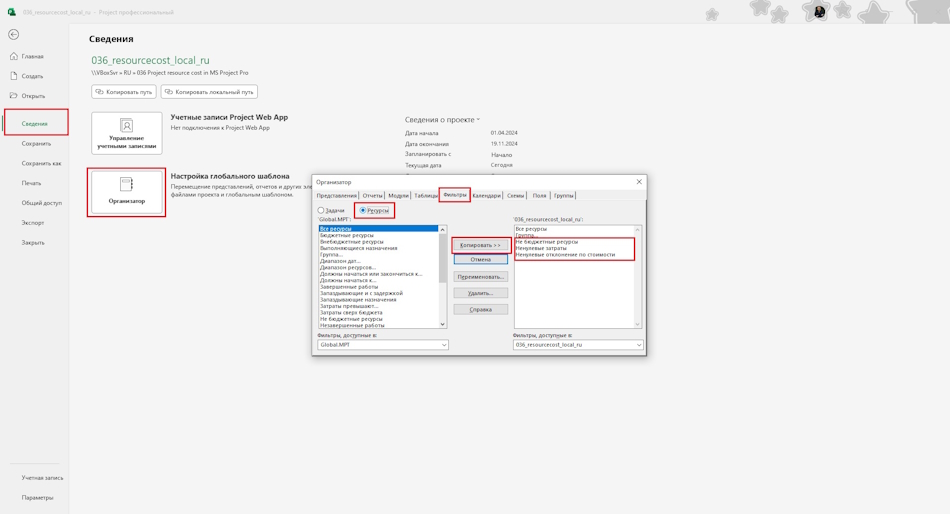The width and height of the screenshot is (950, 514).
Task: Click the user profile avatar at top right
Action: [819, 12]
